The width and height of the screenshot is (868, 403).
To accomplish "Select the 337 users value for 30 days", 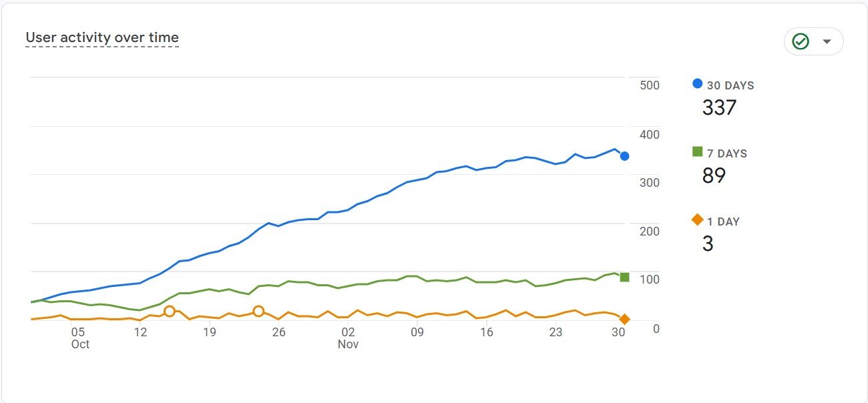I will [x=720, y=107].
